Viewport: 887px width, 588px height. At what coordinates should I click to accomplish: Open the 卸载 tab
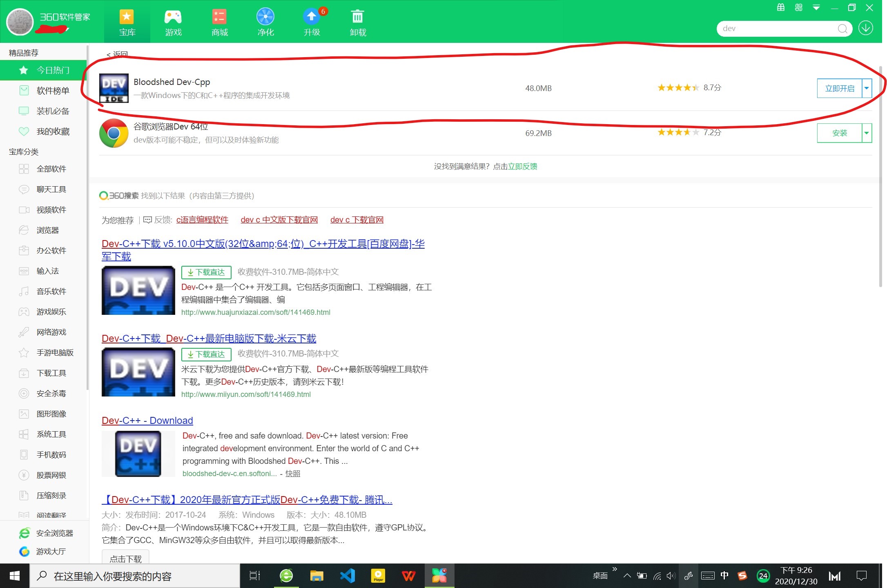(x=358, y=22)
